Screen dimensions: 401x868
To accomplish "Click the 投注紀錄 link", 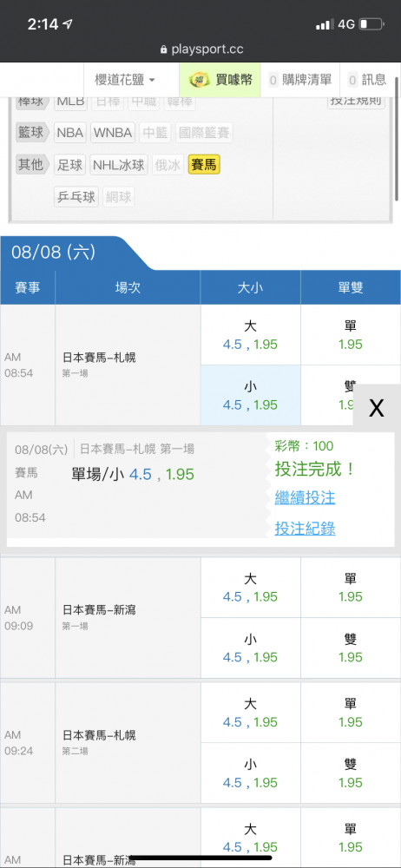I will 305,529.
